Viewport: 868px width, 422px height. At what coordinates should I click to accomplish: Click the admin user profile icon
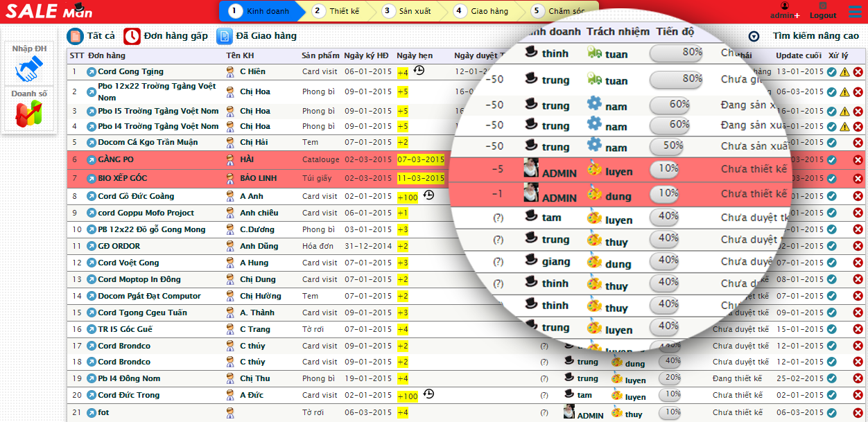click(x=785, y=6)
